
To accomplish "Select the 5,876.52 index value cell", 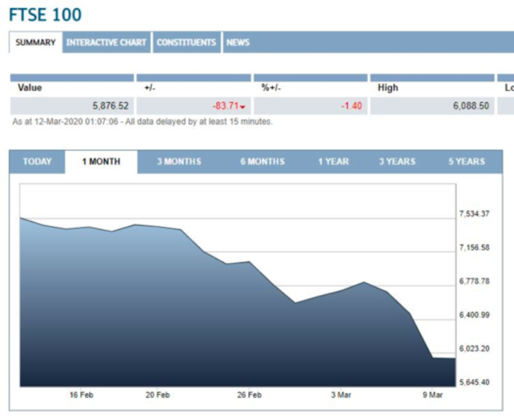I will 110,106.
